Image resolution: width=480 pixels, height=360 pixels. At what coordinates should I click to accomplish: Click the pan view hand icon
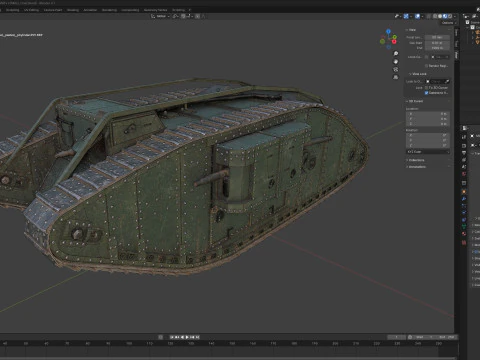(396, 62)
